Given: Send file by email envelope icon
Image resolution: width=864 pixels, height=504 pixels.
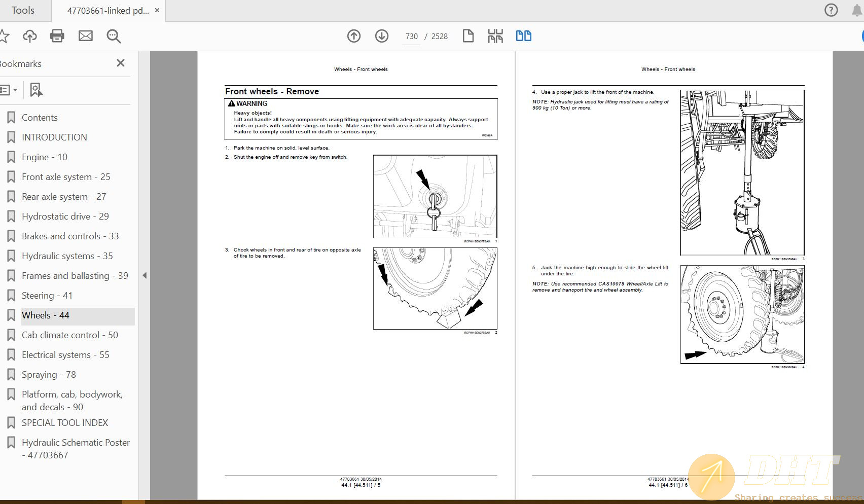Looking at the screenshot, I should 86,36.
